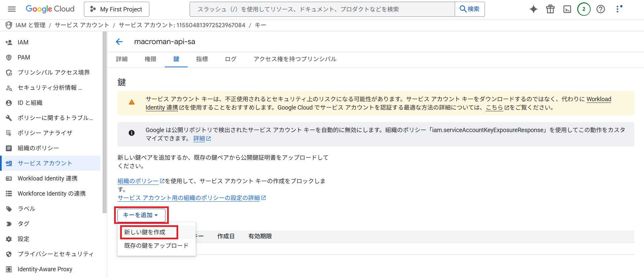Click the IAM add-person sidebar icon
This screenshot has width=644, height=278.
[9, 42]
